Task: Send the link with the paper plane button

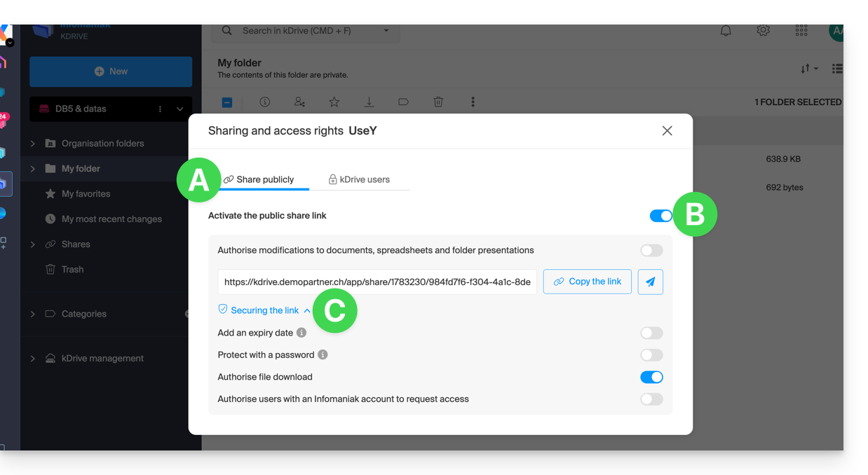Action: (x=650, y=282)
